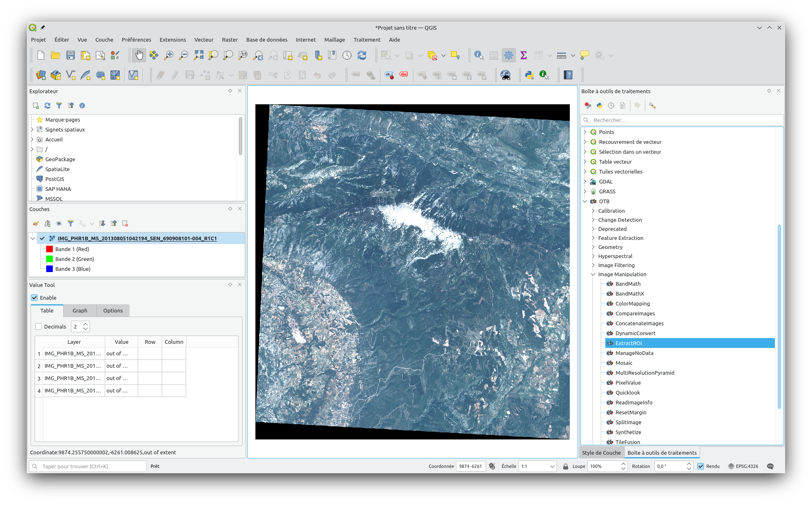812x505 pixels.
Task: Refresh the map canvas
Action: tap(362, 54)
